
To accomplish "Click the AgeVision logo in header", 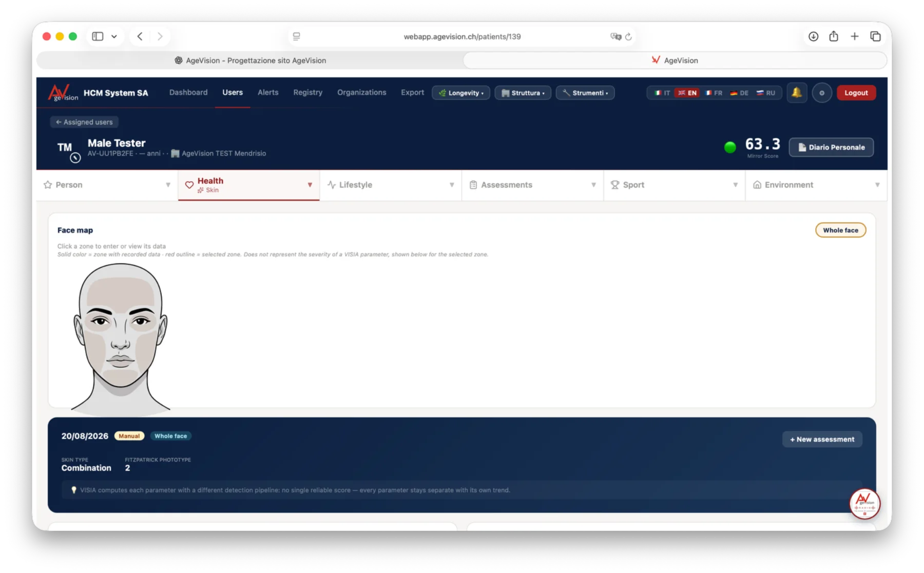I will 63,93.
